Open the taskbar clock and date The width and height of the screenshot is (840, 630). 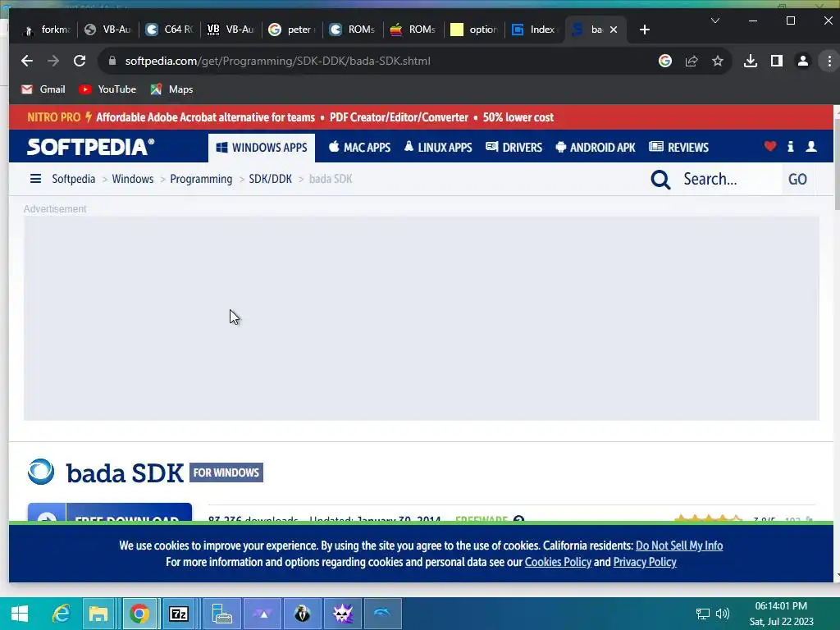pyautogui.click(x=781, y=614)
